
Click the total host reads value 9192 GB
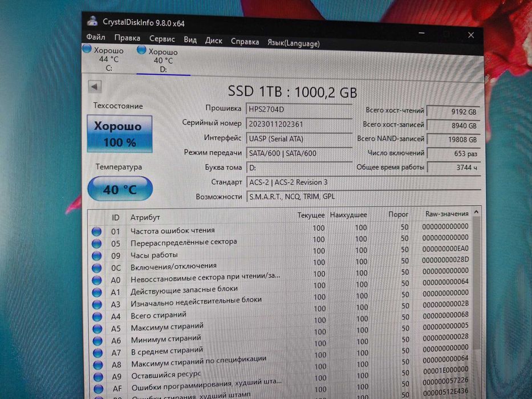point(453,112)
